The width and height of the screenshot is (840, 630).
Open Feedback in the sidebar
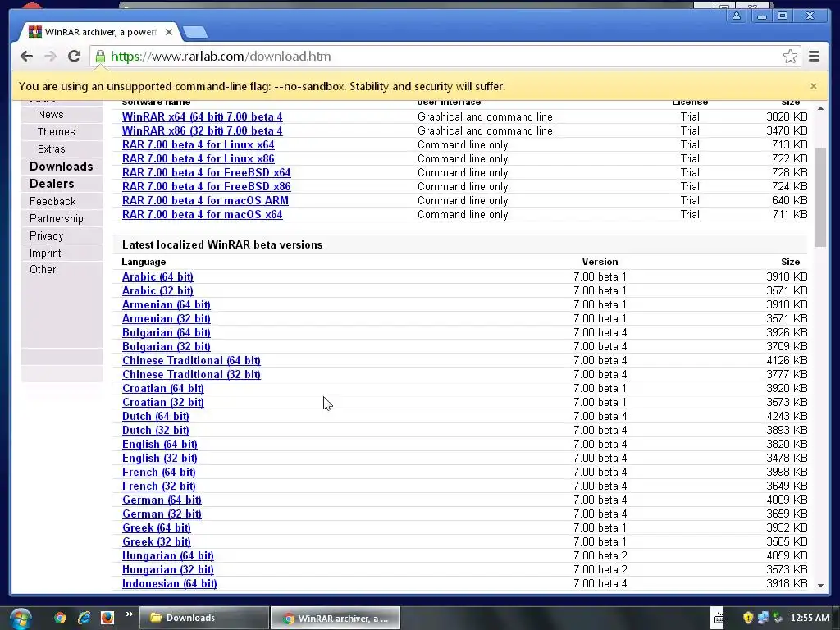[52, 202]
